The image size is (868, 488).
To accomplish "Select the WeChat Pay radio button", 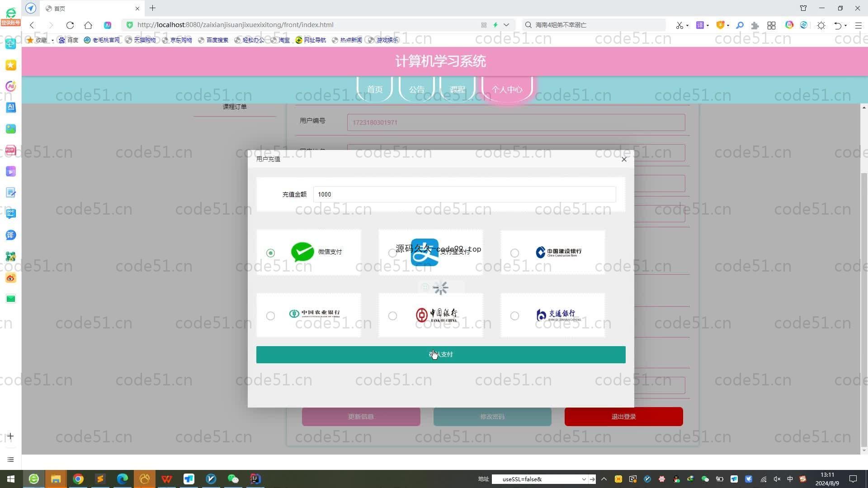I will (x=270, y=253).
